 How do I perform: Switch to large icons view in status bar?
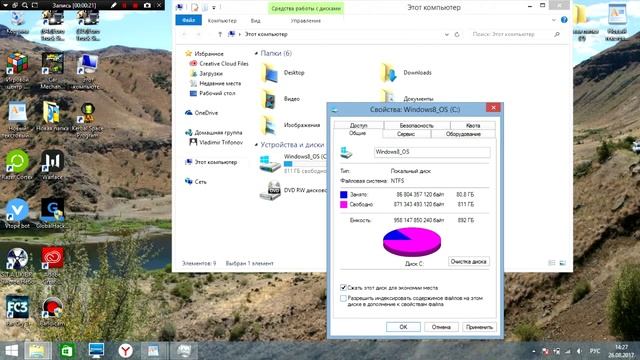[x=562, y=263]
